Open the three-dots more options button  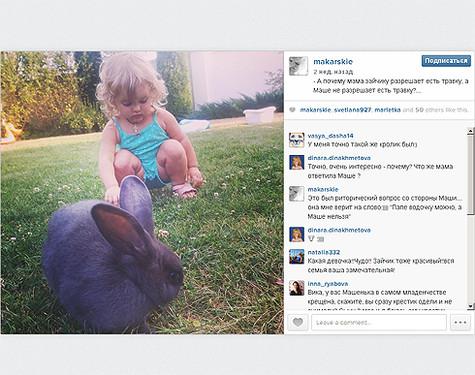[x=460, y=322]
